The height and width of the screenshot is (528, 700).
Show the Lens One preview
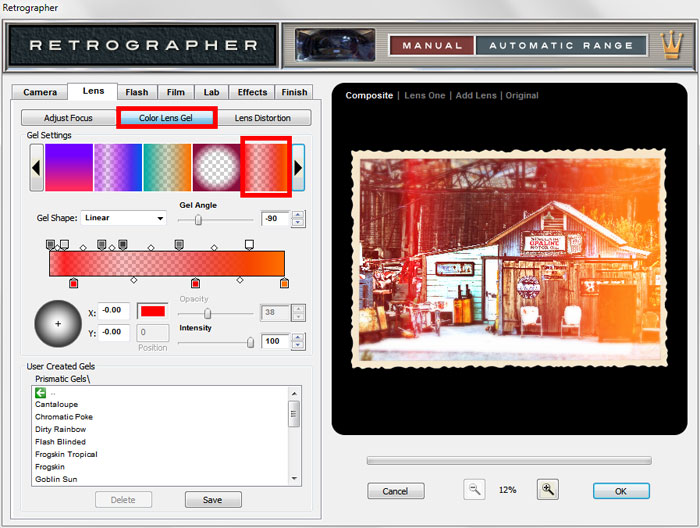coord(425,96)
